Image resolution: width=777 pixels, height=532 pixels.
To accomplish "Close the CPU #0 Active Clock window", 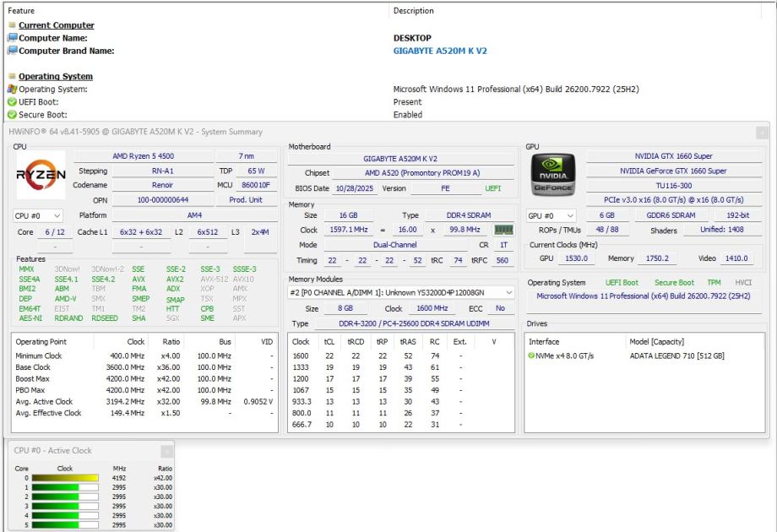I will click(166, 451).
